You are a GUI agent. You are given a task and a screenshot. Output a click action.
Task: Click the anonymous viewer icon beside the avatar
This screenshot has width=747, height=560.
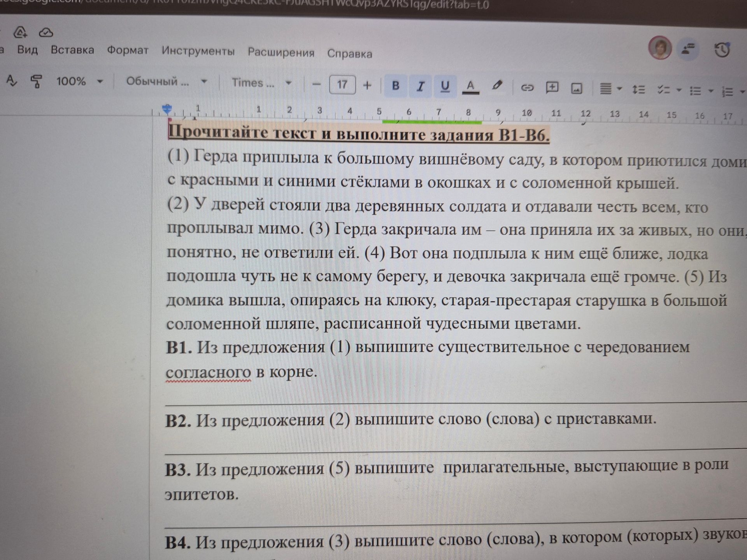point(688,49)
